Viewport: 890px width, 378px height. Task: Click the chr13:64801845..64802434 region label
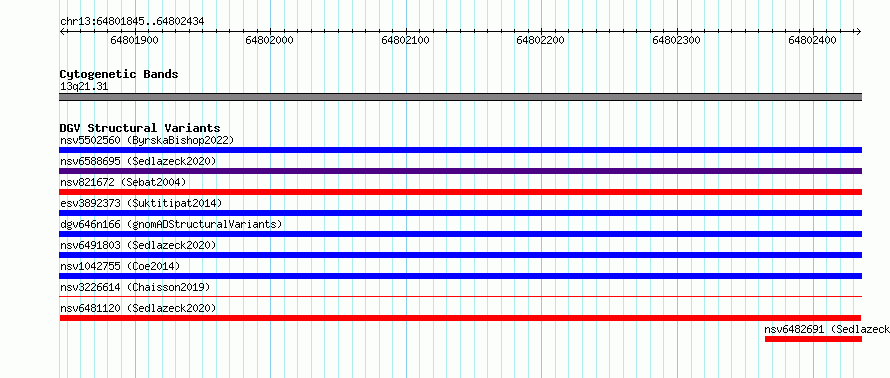click(x=132, y=22)
